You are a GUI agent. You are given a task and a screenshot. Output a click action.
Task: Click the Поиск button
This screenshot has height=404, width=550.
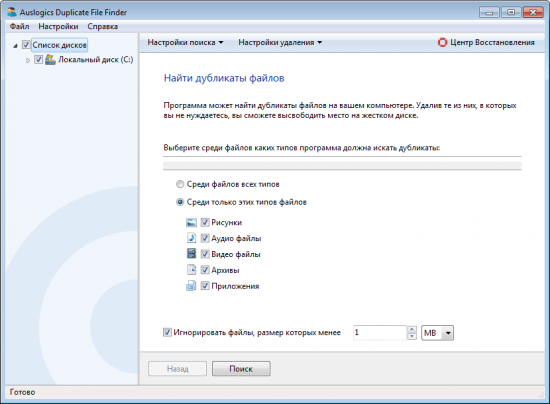coord(241,369)
